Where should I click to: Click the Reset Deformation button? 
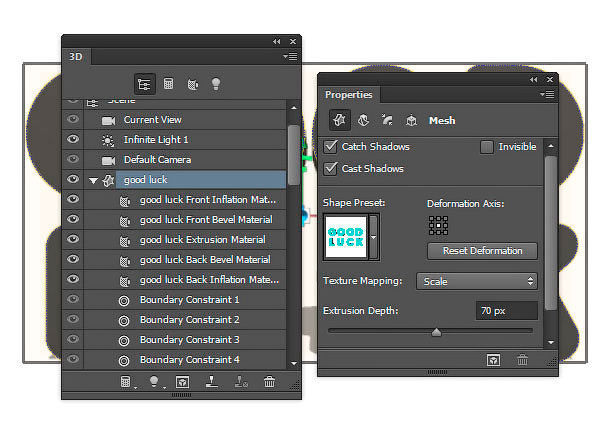(x=482, y=251)
